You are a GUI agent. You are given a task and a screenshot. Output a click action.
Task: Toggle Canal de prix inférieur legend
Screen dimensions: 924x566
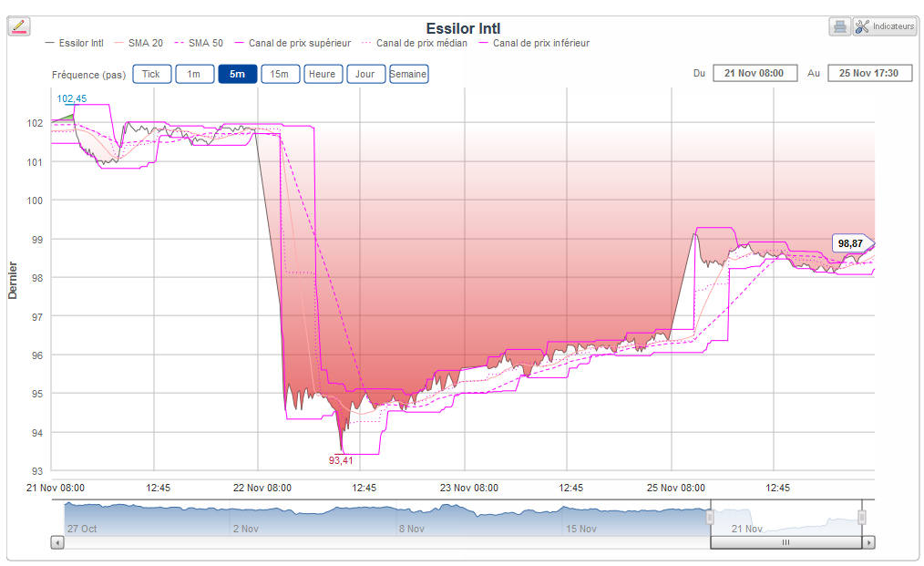pos(535,43)
